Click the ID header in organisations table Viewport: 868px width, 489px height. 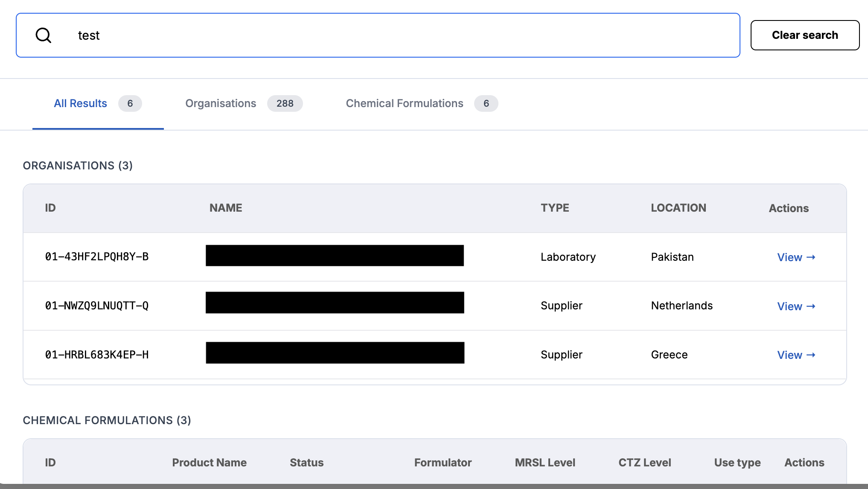tap(50, 208)
